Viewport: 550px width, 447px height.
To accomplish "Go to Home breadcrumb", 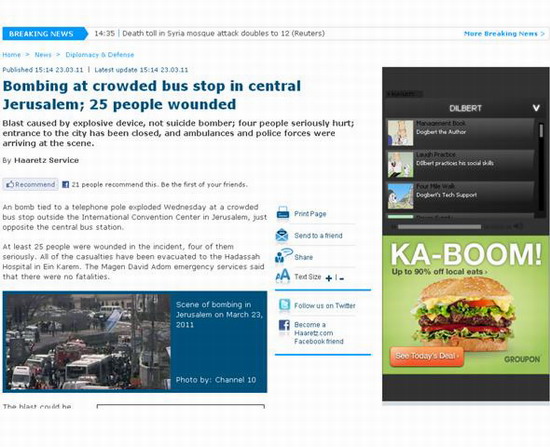I will pyautogui.click(x=12, y=55).
